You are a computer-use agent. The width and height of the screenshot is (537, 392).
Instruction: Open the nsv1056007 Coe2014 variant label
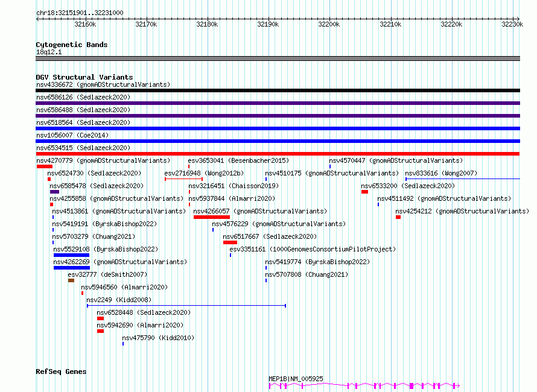(x=72, y=135)
